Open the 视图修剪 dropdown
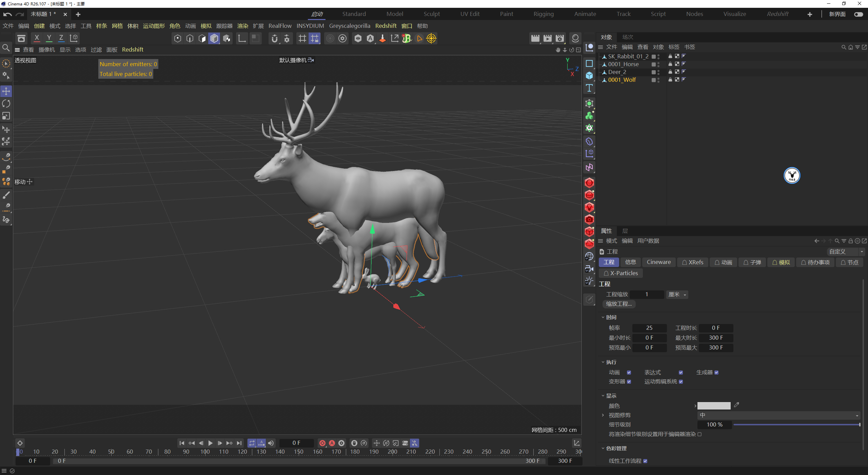868x475 pixels. [778, 415]
